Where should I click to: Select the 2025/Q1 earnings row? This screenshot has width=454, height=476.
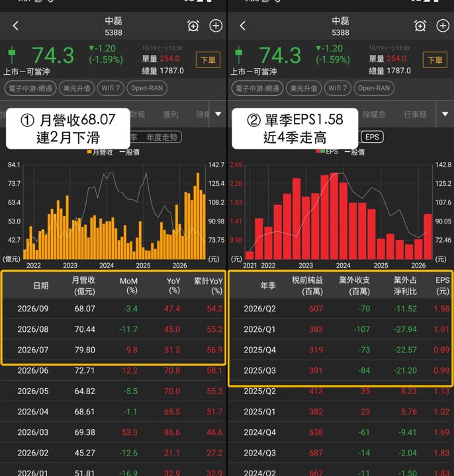tap(341, 412)
